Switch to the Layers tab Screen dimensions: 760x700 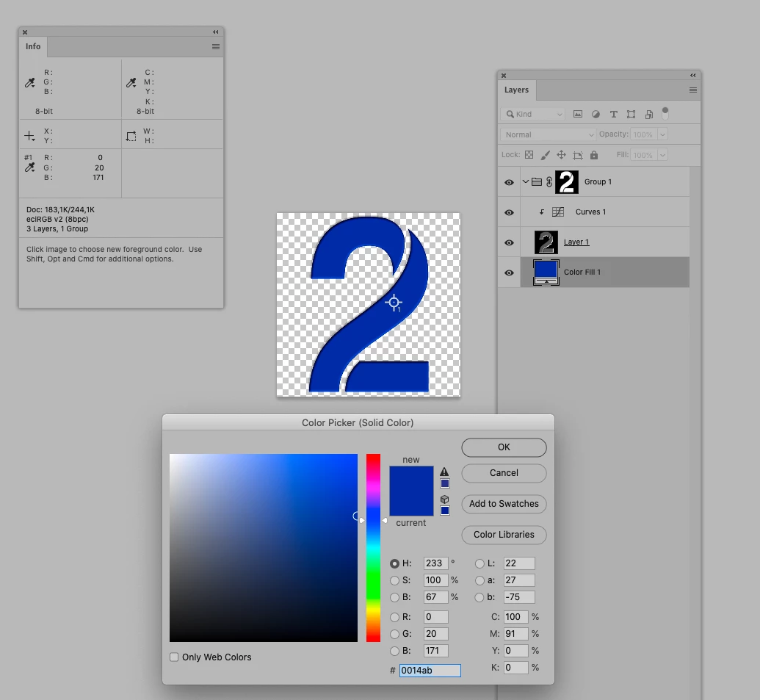[516, 90]
